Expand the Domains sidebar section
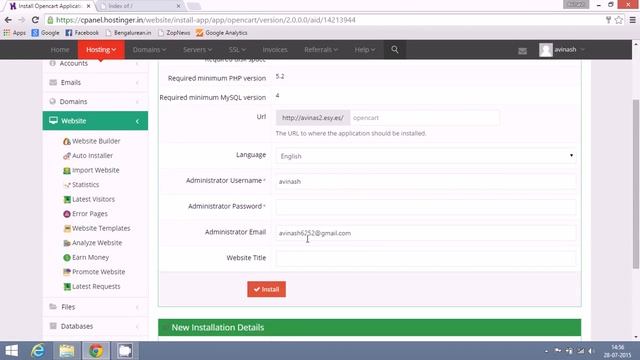640x360 pixels. pyautogui.click(x=95, y=102)
